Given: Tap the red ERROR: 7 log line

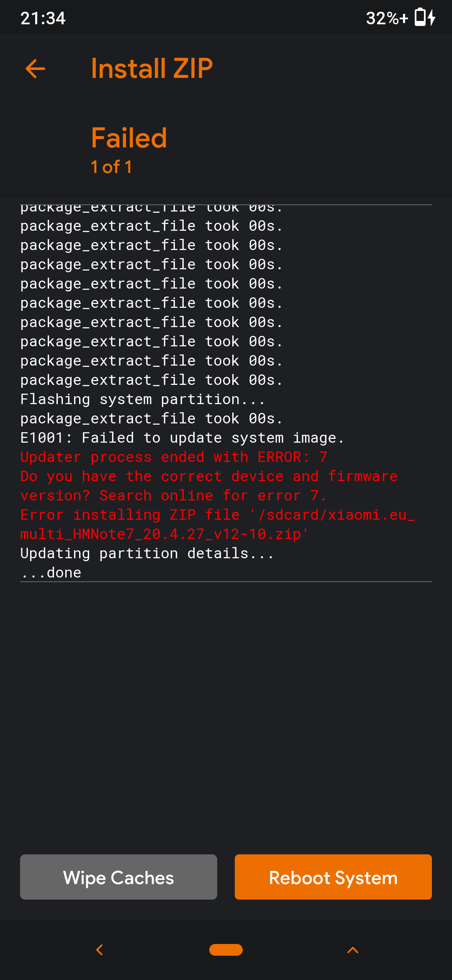Looking at the screenshot, I should click(174, 457).
